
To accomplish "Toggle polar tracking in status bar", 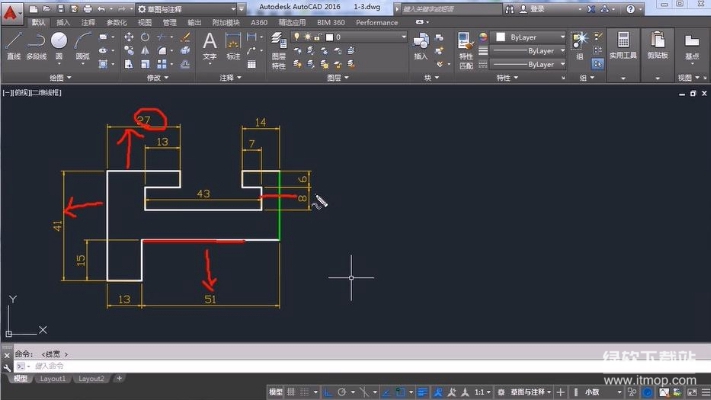I will (341, 392).
